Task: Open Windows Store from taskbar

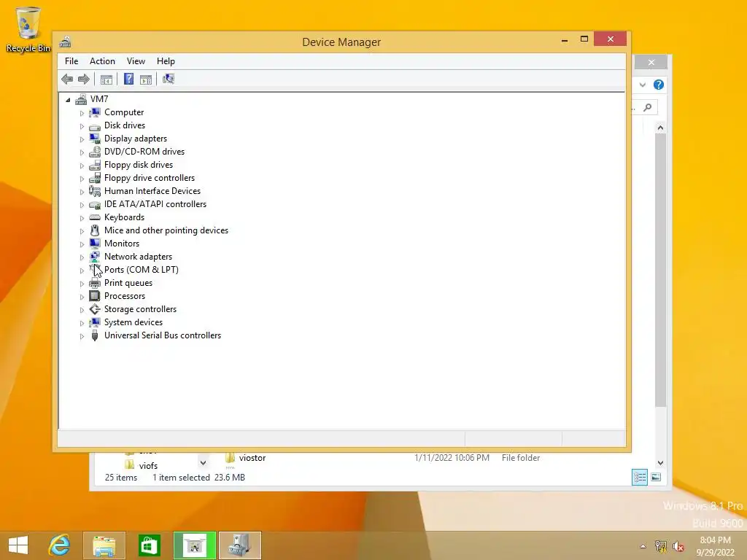Action: point(149,545)
